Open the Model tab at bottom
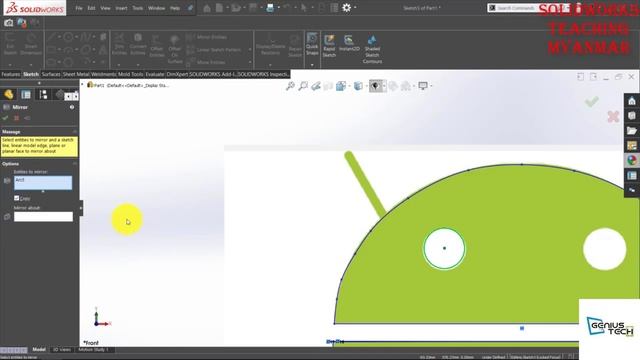The height and width of the screenshot is (360, 640). click(39, 349)
